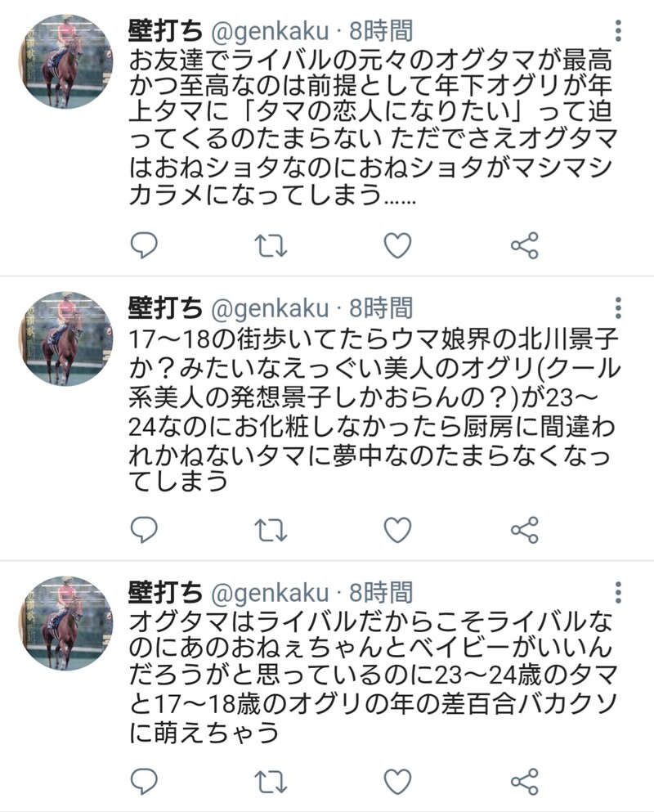Image resolution: width=654 pixels, height=812 pixels.
Task: Retweet the third tweet
Action: click(x=271, y=781)
